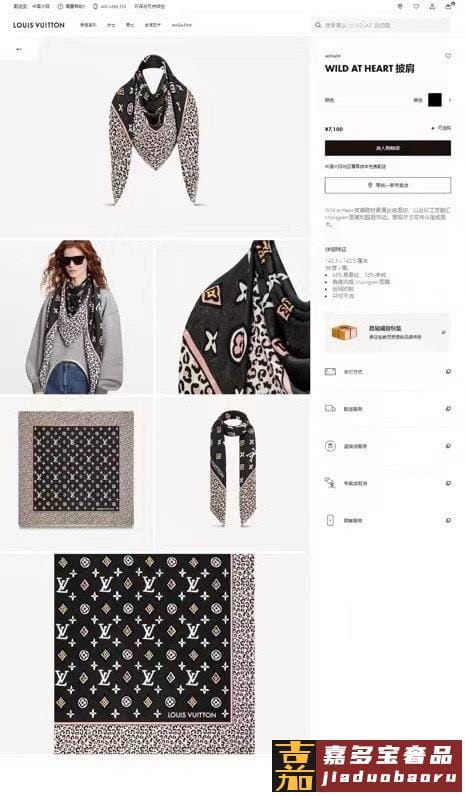Expand the payment methods row with card icon
465x796 pixels.
tap(387, 372)
